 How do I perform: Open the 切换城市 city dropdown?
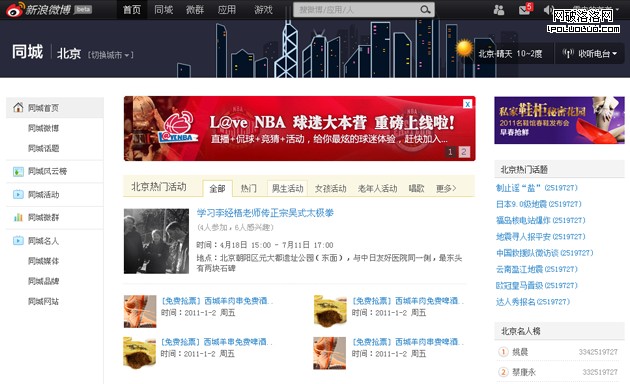pos(110,55)
